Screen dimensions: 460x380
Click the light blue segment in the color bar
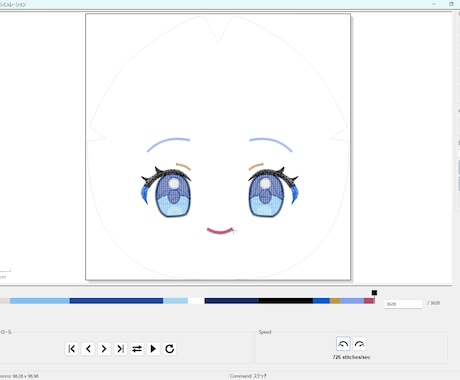point(40,301)
